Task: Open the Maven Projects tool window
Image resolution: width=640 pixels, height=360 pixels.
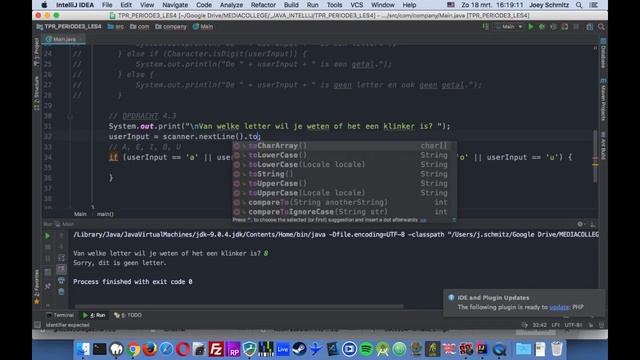Action: tap(603, 100)
